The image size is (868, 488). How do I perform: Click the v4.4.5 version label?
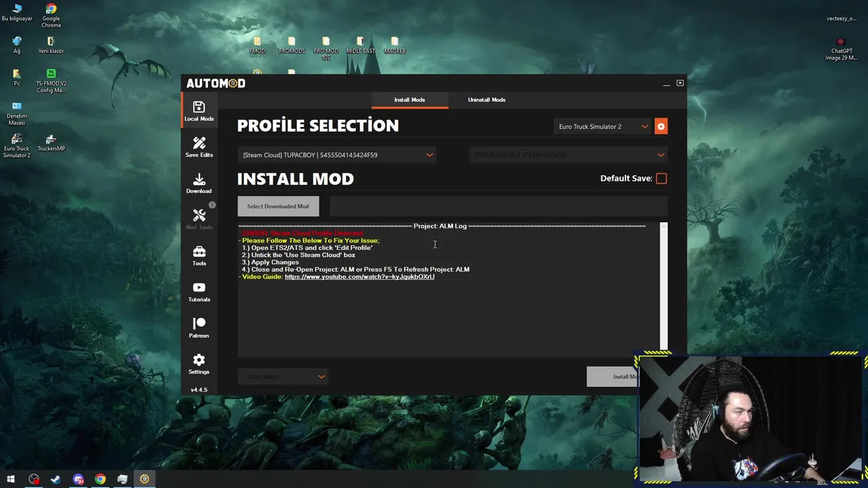tap(199, 390)
